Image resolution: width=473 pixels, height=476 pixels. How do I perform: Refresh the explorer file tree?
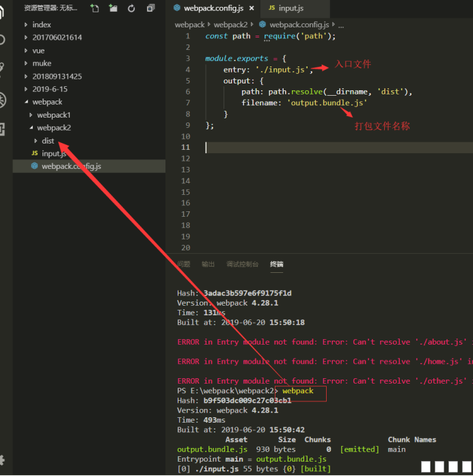tap(131, 8)
